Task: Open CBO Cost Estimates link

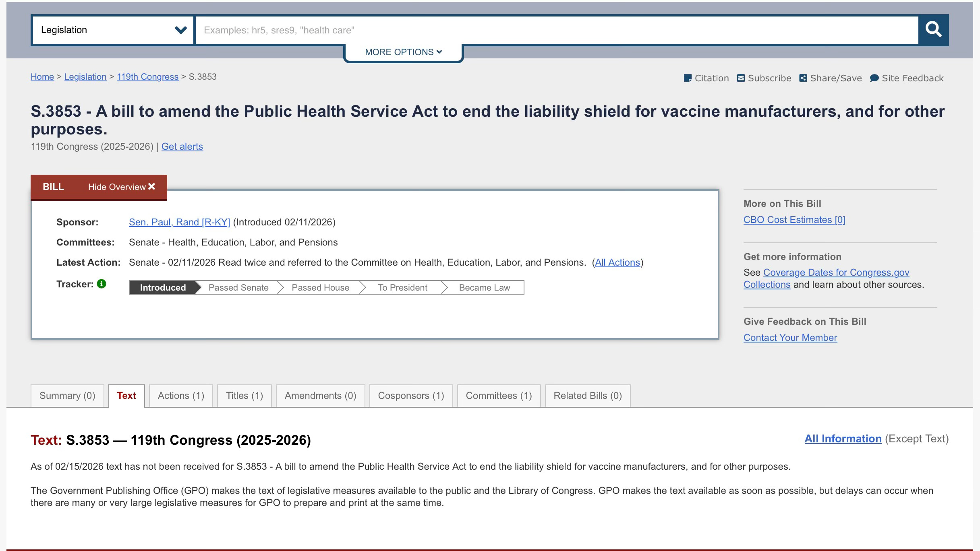Action: [794, 220]
